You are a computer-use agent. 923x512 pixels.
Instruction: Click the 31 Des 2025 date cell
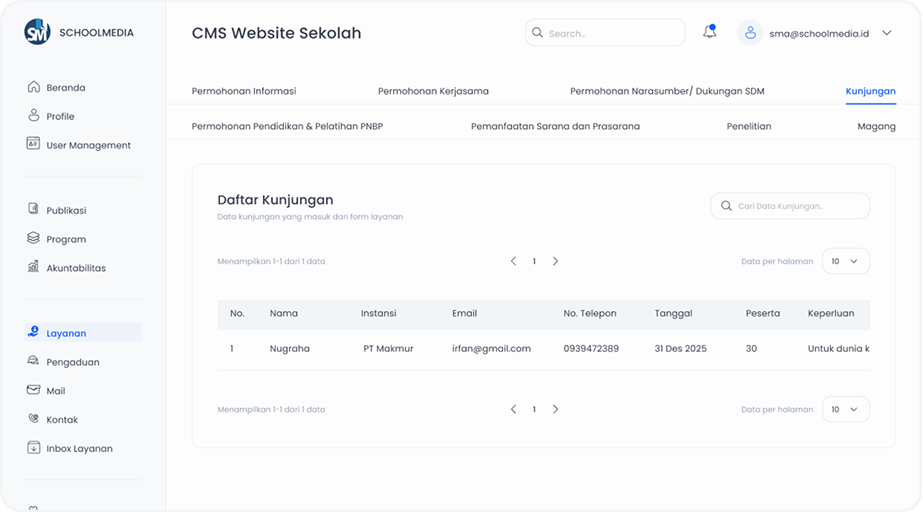point(680,348)
